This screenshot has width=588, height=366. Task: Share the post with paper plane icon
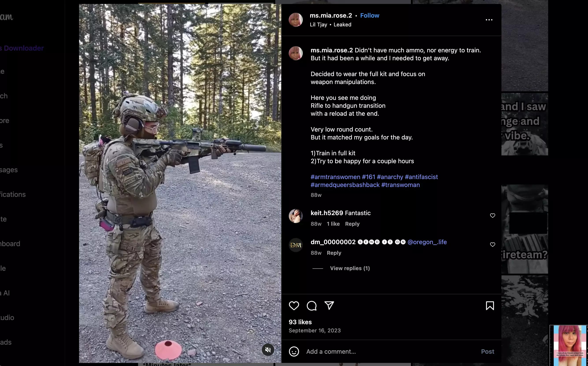(329, 306)
